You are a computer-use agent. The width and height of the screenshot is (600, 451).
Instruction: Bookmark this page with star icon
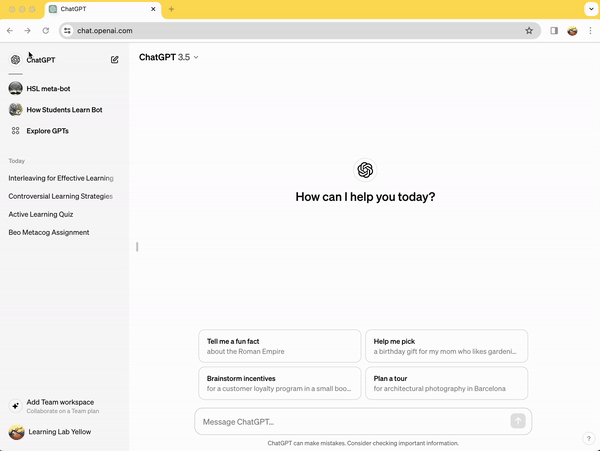coord(529,31)
